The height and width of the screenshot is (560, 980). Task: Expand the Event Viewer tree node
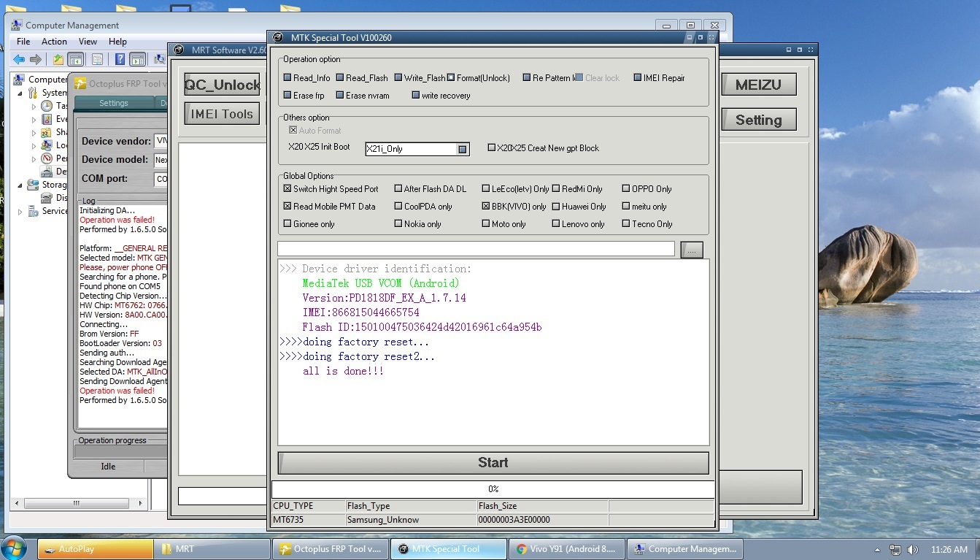point(34,119)
